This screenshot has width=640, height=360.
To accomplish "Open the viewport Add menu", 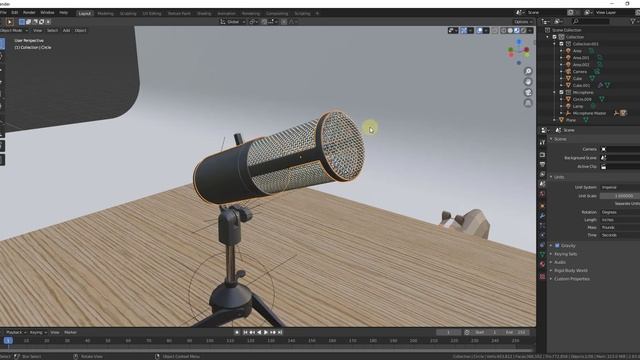I will [66, 30].
